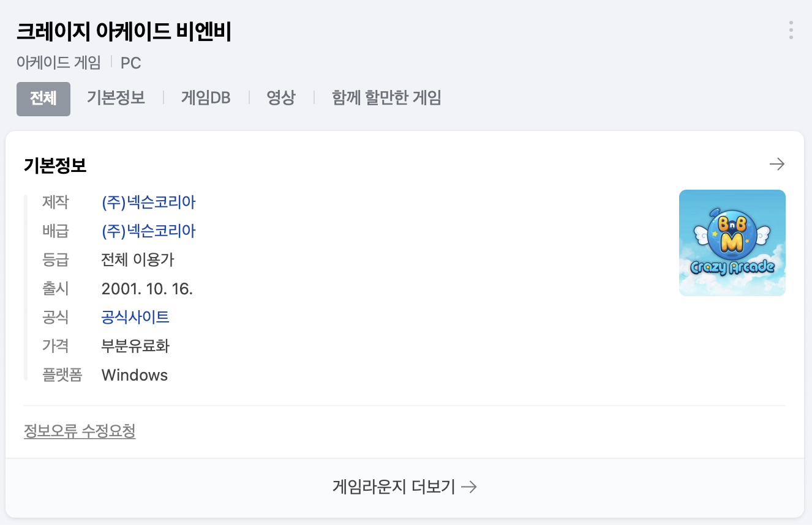Go to the 영상 tab
This screenshot has height=525, width=812.
(x=281, y=98)
